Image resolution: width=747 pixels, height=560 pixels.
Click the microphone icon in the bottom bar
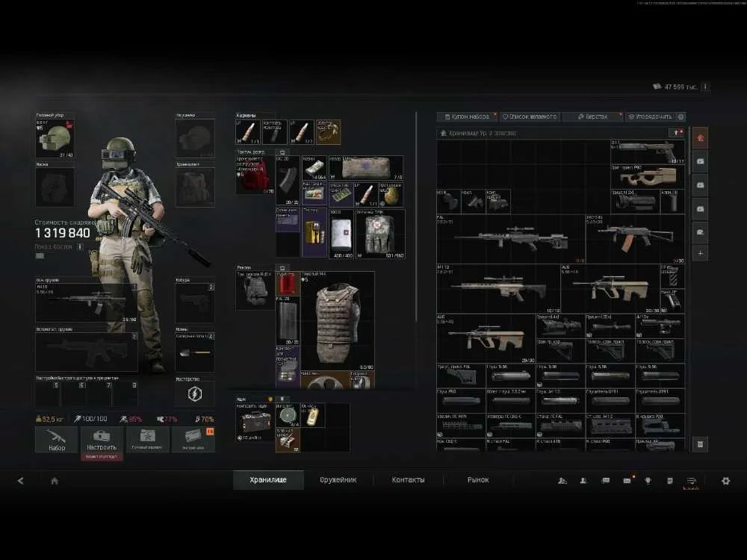[x=648, y=481]
